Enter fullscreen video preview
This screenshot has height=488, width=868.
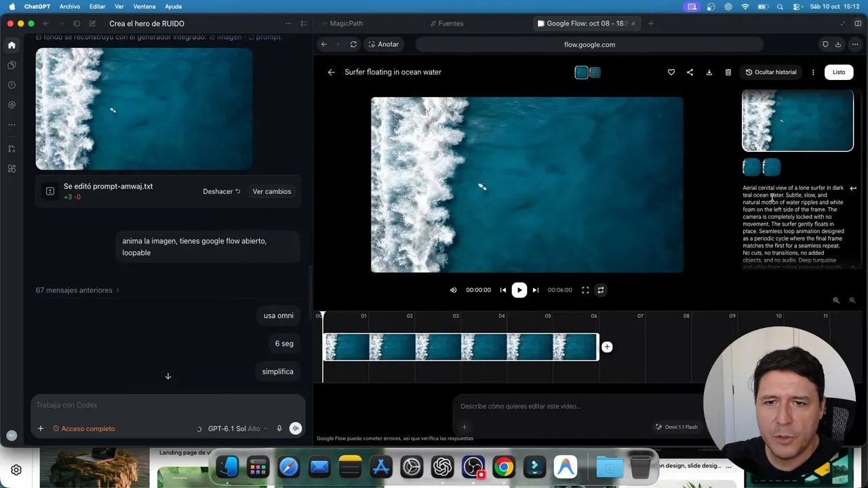[x=585, y=290]
